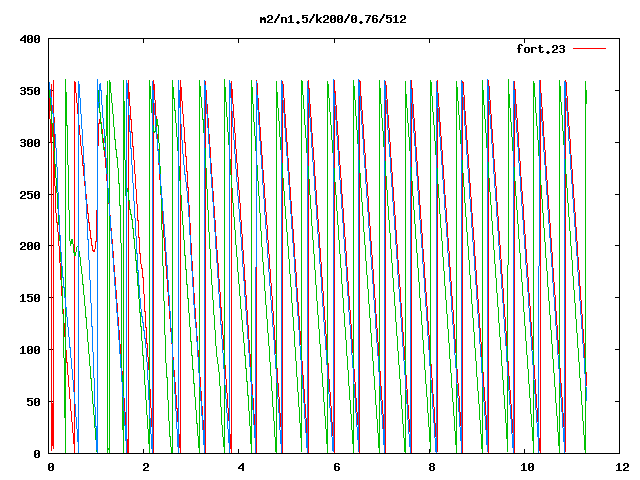Screen dimensions: 640x480
Task: Click the y-axis label 350
Action: pos(30,91)
